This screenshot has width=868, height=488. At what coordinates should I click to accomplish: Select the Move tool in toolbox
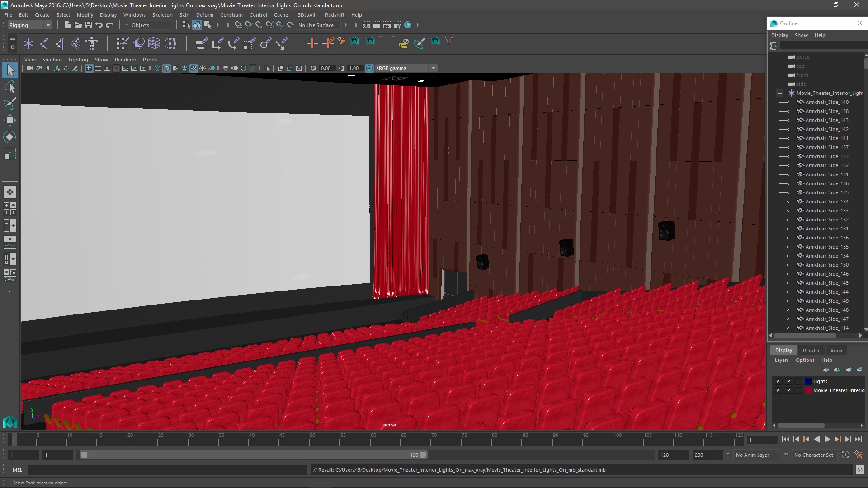point(9,120)
